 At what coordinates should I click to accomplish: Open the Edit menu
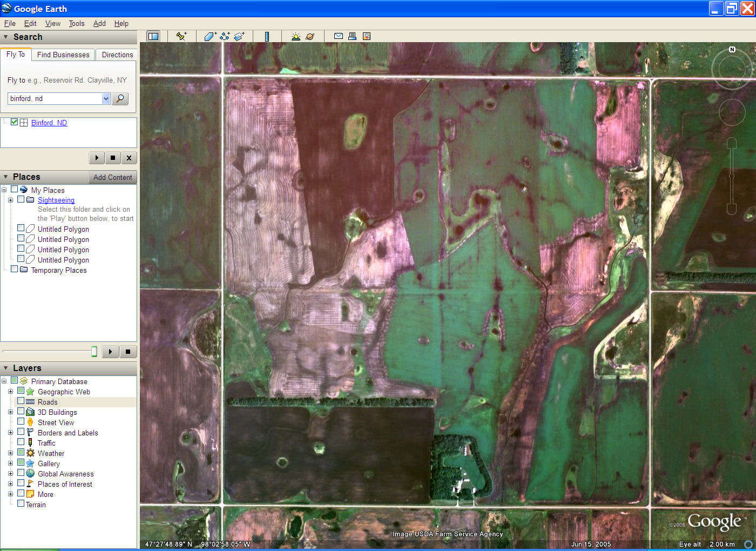click(30, 23)
